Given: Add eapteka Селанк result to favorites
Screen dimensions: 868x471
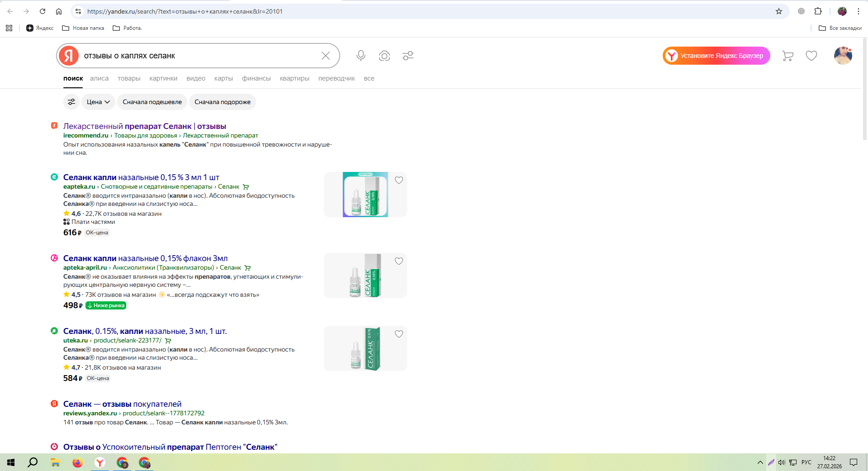Looking at the screenshot, I should click(x=399, y=180).
